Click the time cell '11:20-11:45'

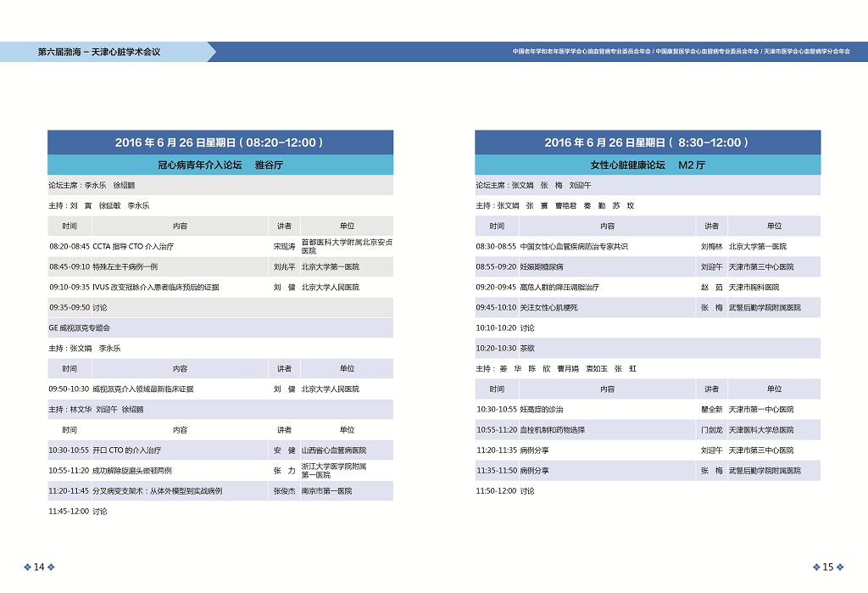[70, 491]
